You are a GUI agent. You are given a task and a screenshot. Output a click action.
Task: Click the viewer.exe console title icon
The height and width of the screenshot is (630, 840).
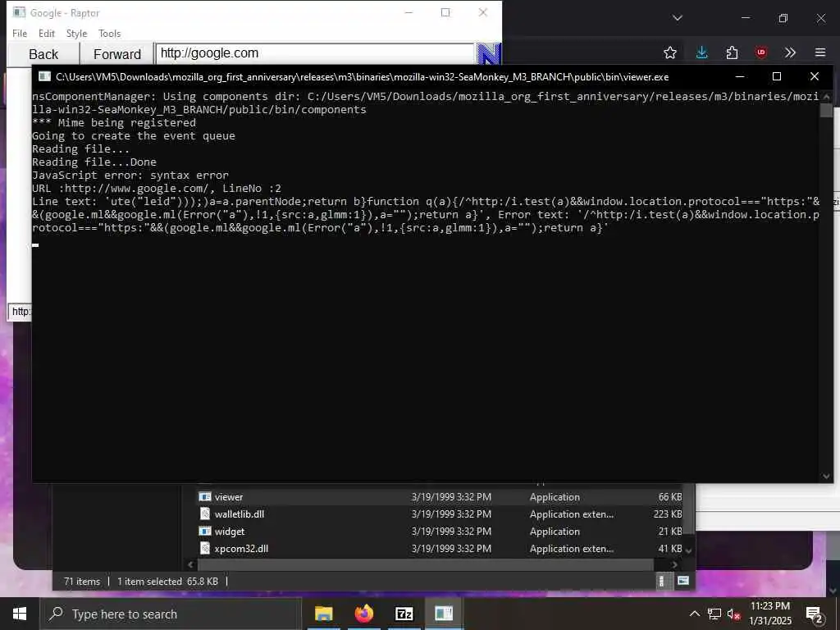(44, 76)
